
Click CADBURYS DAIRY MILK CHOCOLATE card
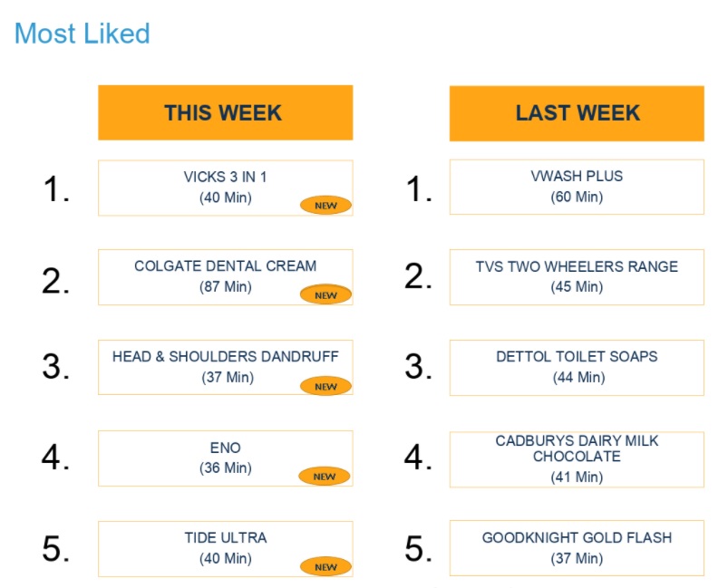pyautogui.click(x=577, y=448)
